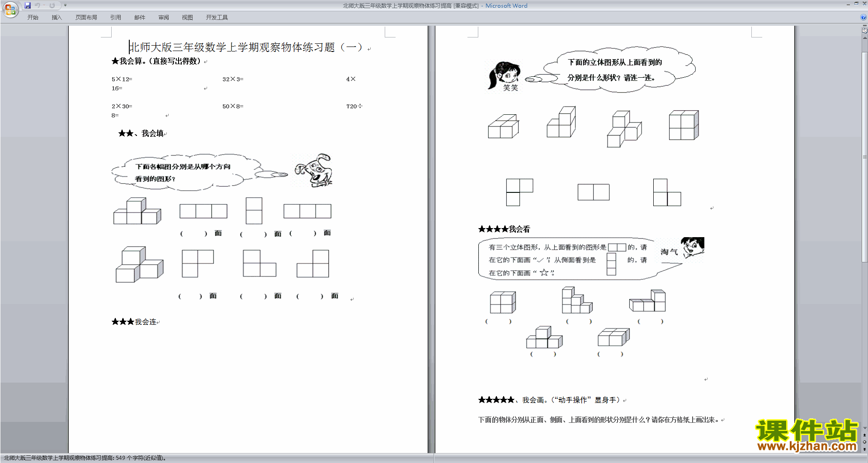Click the first stacked-cube figure under 我会填
868x463 pixels.
point(137,211)
